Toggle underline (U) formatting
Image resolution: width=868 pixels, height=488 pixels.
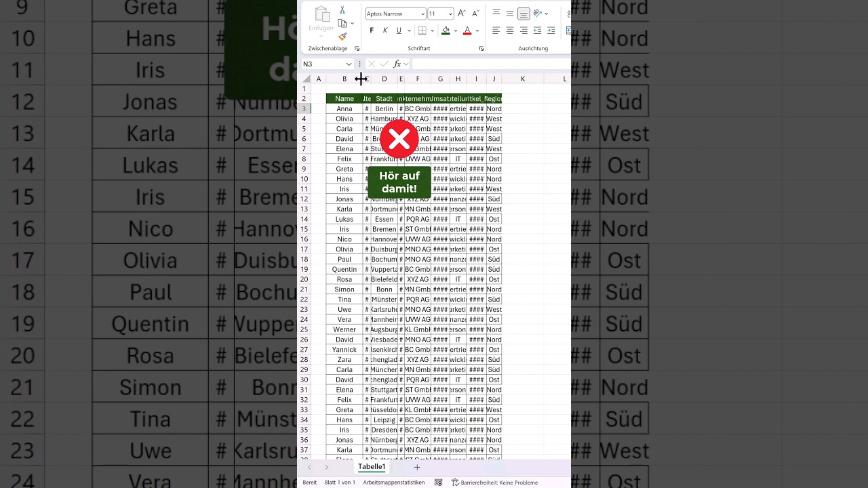click(x=399, y=30)
